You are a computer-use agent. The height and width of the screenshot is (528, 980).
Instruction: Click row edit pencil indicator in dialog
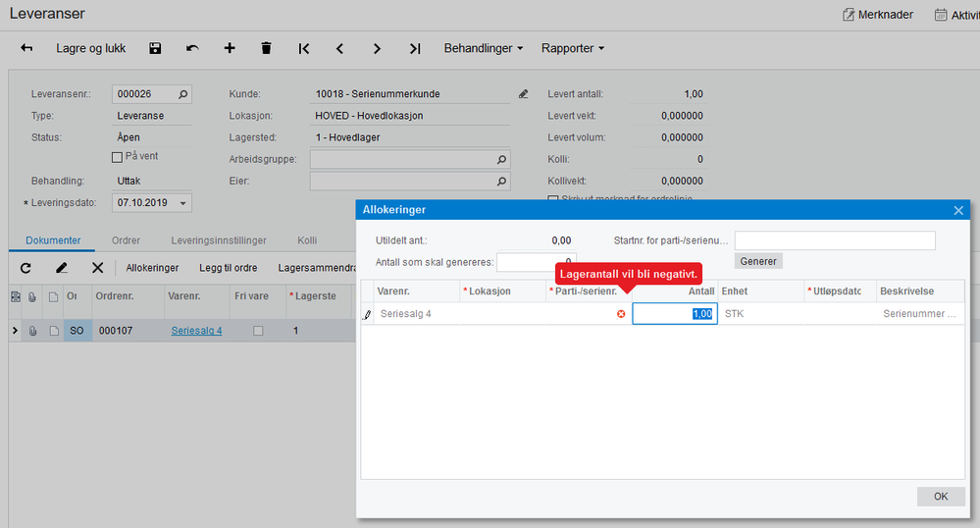(x=368, y=315)
